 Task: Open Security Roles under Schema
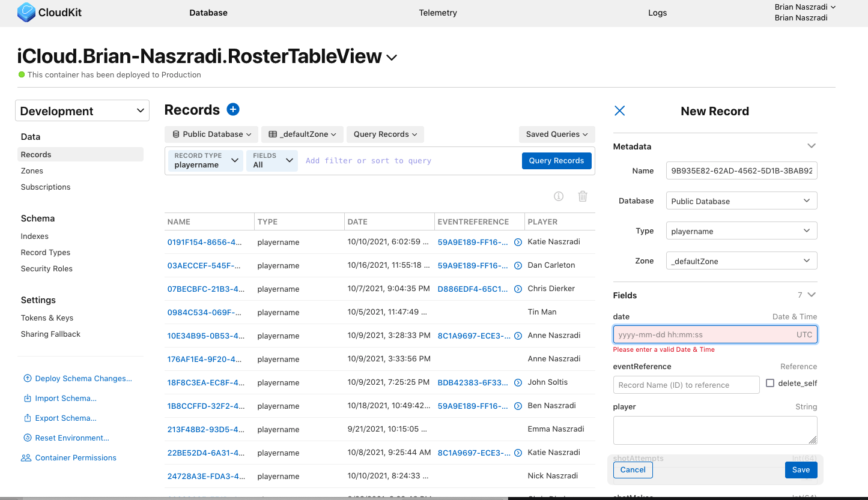(x=47, y=268)
